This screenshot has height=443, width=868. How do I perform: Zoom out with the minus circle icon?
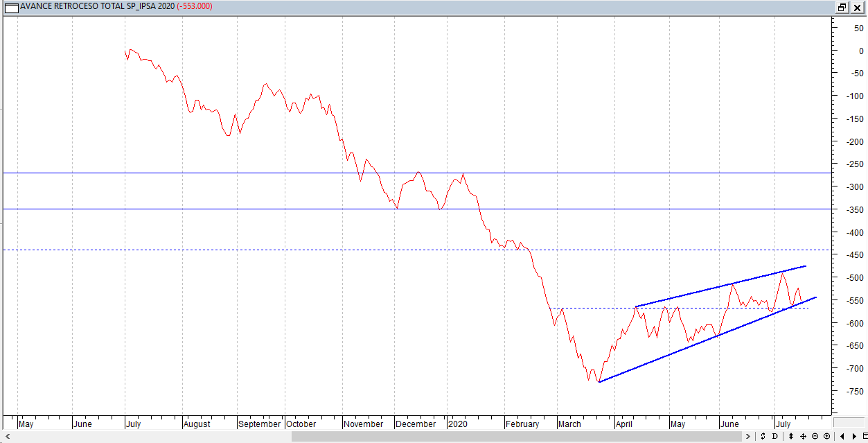coord(815,436)
